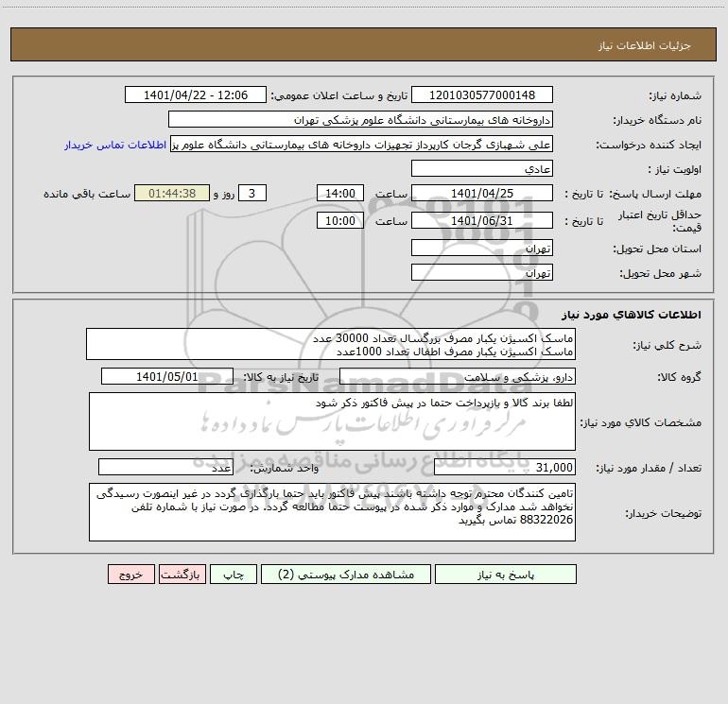728x704 pixels.
Task: Click goods group field دارو، پزشکی و سلامت
Action: [458, 376]
